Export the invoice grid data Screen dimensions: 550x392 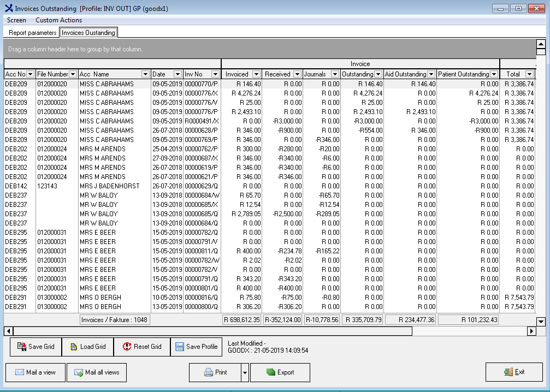(x=280, y=372)
